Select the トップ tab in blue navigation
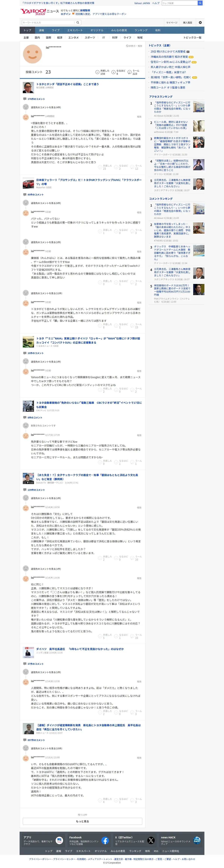The height and width of the screenshot is (868, 224). click(x=27, y=30)
